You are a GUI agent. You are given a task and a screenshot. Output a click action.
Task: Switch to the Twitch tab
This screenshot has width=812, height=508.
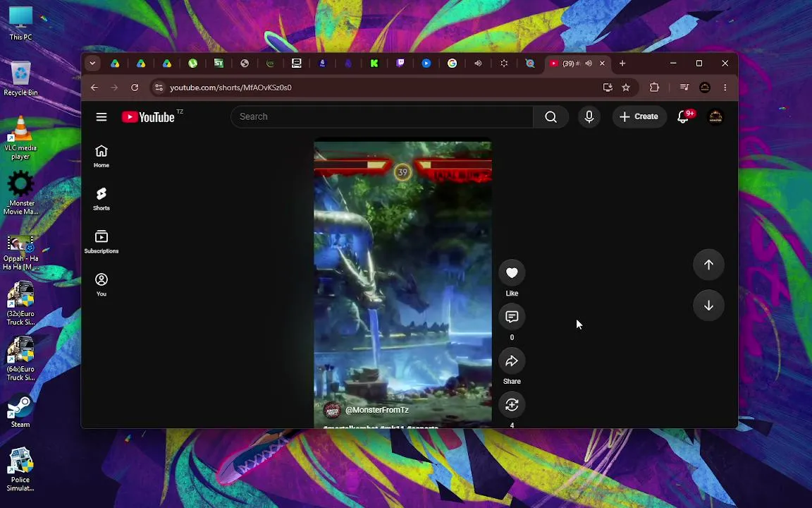coord(400,64)
